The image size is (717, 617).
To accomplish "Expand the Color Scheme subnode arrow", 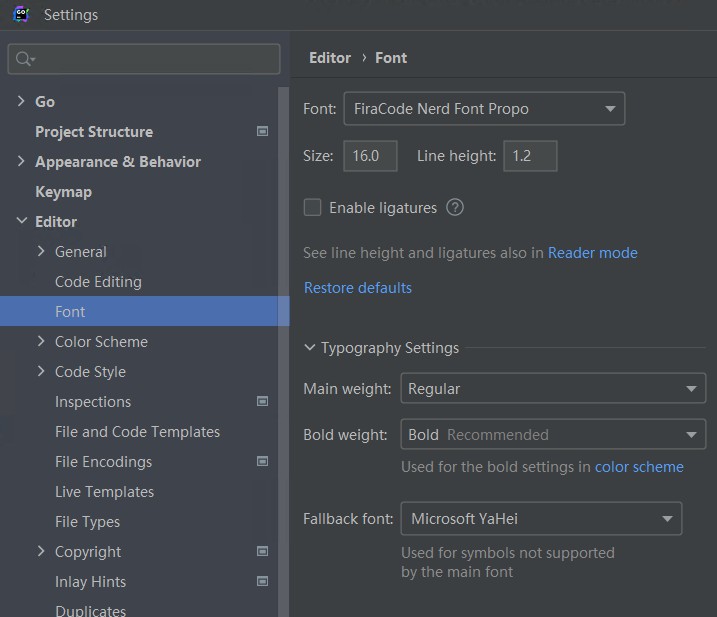I will coord(41,341).
